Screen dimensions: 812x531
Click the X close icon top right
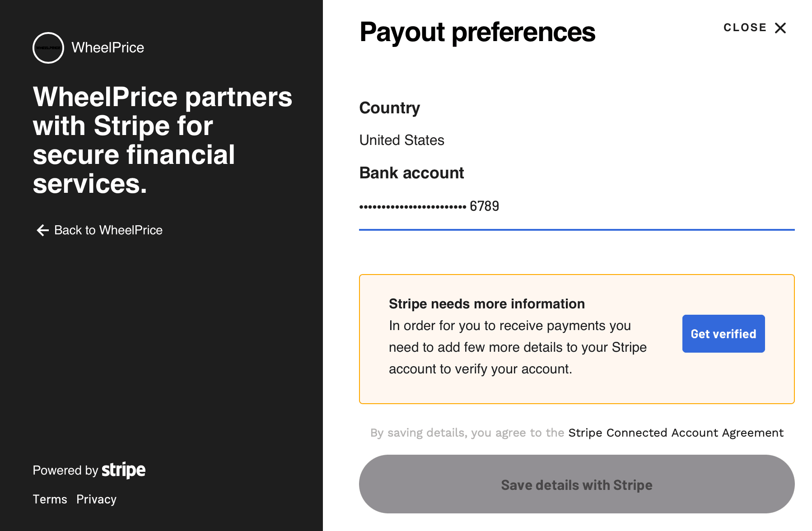pyautogui.click(x=780, y=28)
